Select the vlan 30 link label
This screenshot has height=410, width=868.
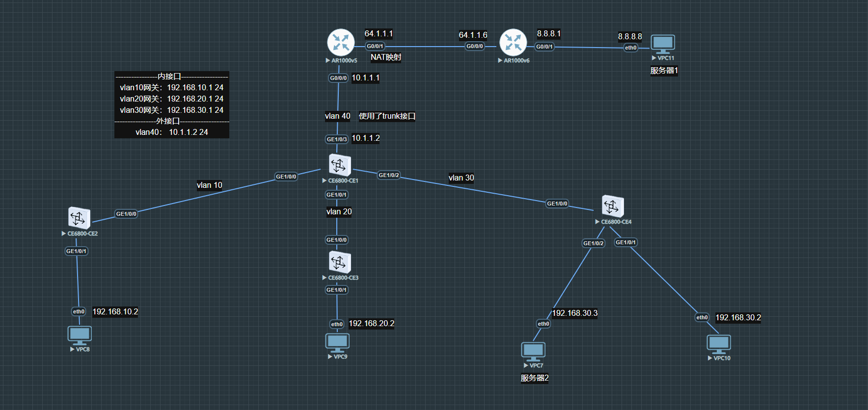point(461,178)
